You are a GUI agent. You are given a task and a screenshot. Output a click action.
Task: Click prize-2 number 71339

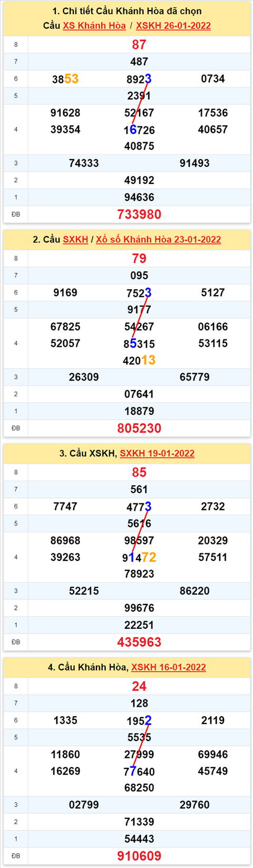tap(139, 822)
